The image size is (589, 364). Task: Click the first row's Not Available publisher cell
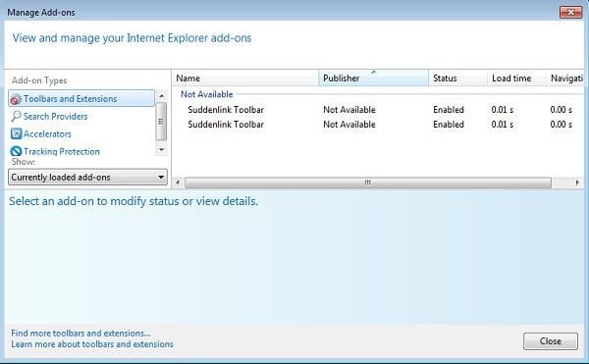349,110
